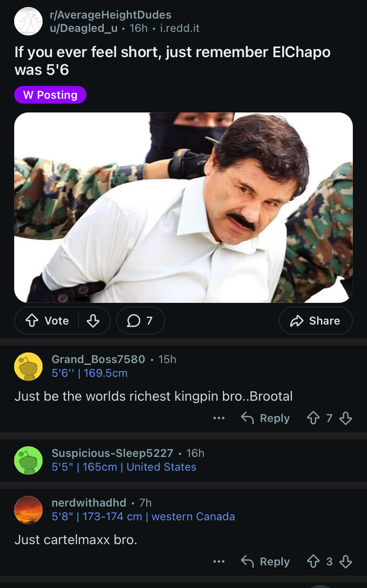This screenshot has width=367, height=588.
Task: Tap Grand_Boss7580's username
Action: tap(98, 359)
